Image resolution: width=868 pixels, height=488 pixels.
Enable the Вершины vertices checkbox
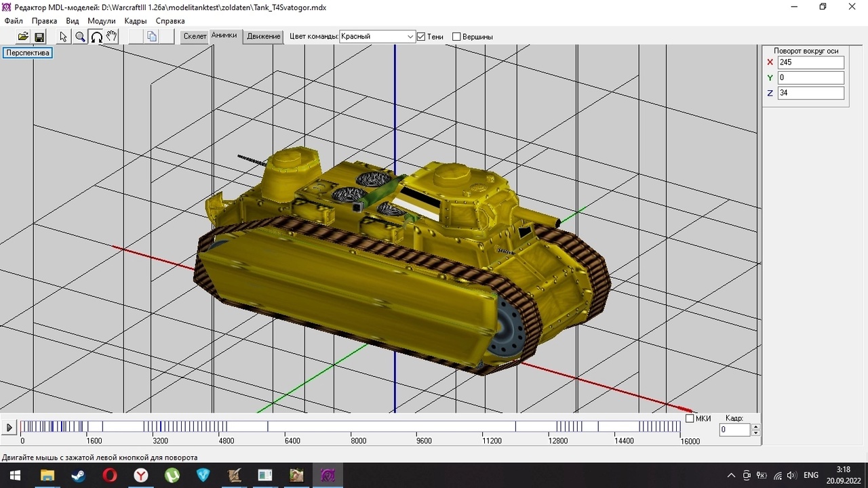(x=456, y=37)
